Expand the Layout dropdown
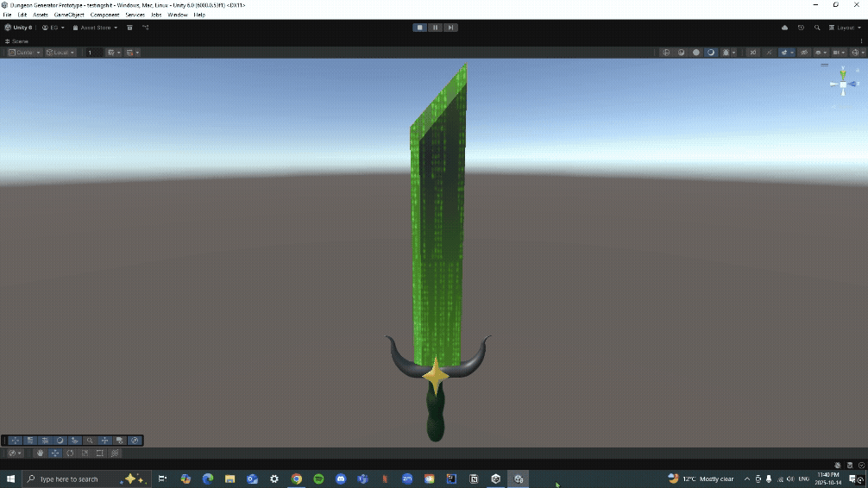Image resolution: width=868 pixels, height=488 pixels. [x=846, y=28]
